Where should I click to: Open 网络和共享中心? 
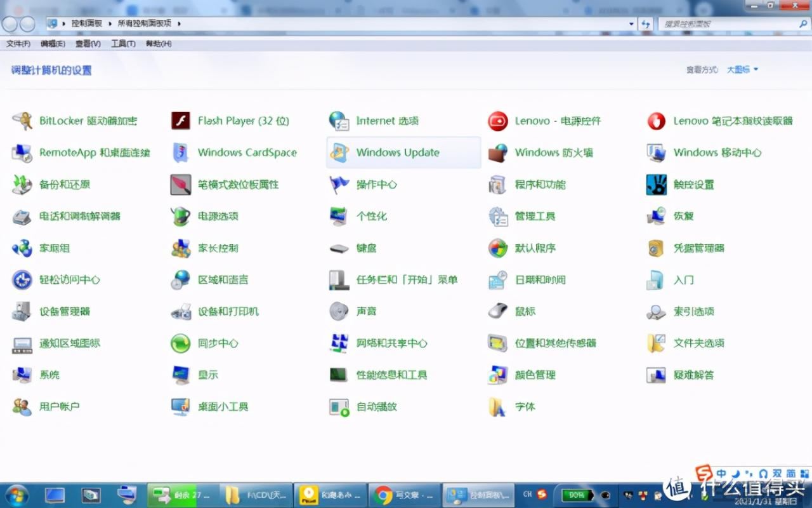[379, 343]
